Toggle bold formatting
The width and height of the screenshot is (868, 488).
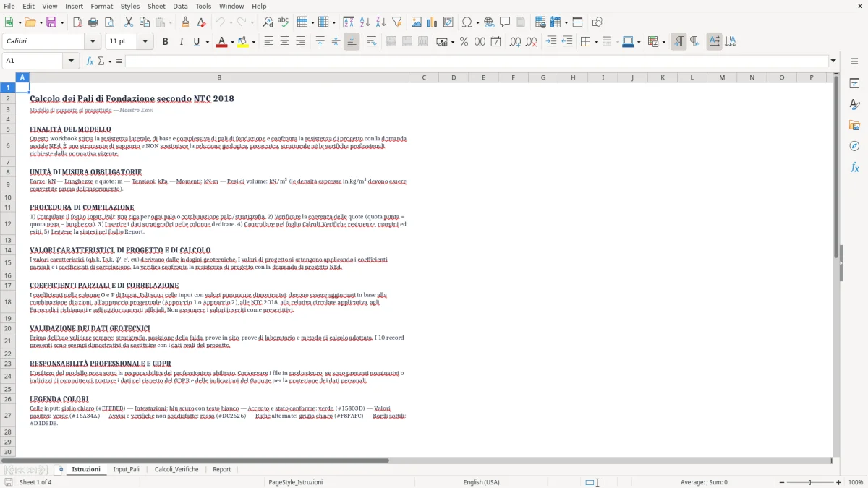click(165, 42)
